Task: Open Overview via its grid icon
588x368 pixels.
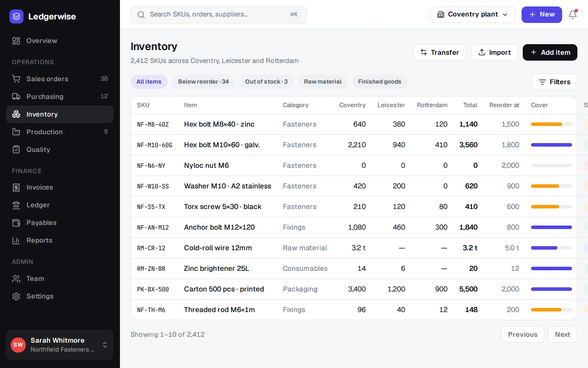Action: (x=16, y=41)
